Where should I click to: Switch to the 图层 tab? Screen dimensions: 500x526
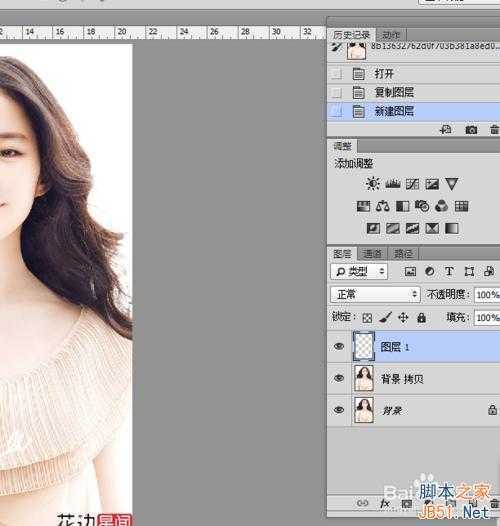(342, 254)
